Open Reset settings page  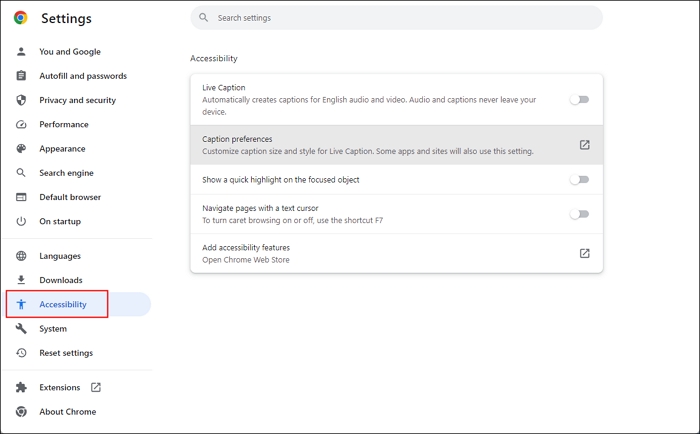click(x=66, y=353)
